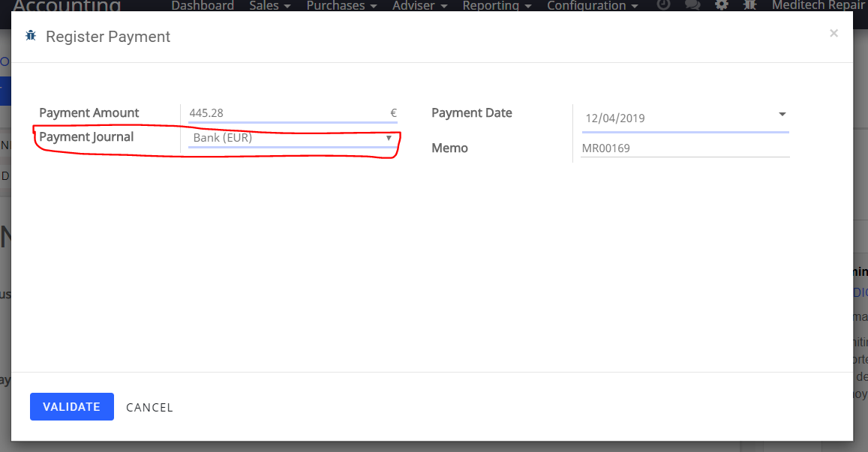Viewport: 868px width, 452px height.
Task: Click the debug bug icon beside Register Payment
Action: [x=31, y=36]
